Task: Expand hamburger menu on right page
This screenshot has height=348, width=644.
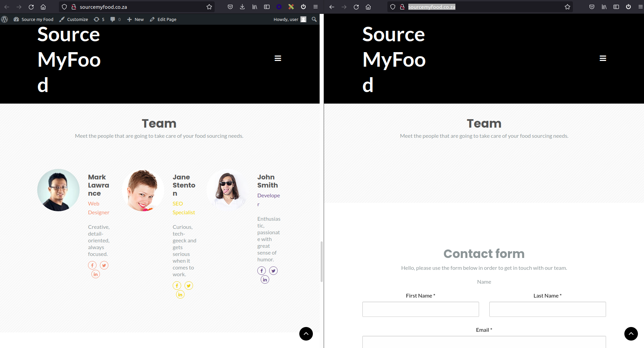Action: click(603, 59)
